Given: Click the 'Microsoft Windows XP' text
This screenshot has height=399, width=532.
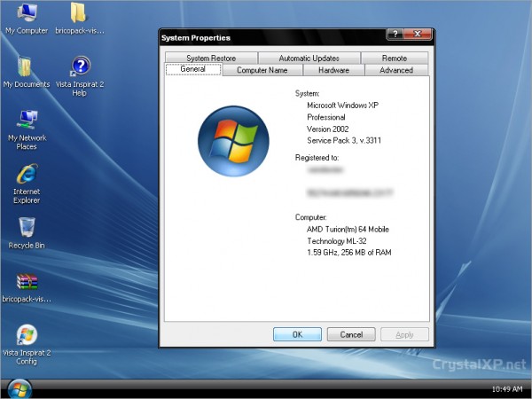Looking at the screenshot, I should coord(342,106).
